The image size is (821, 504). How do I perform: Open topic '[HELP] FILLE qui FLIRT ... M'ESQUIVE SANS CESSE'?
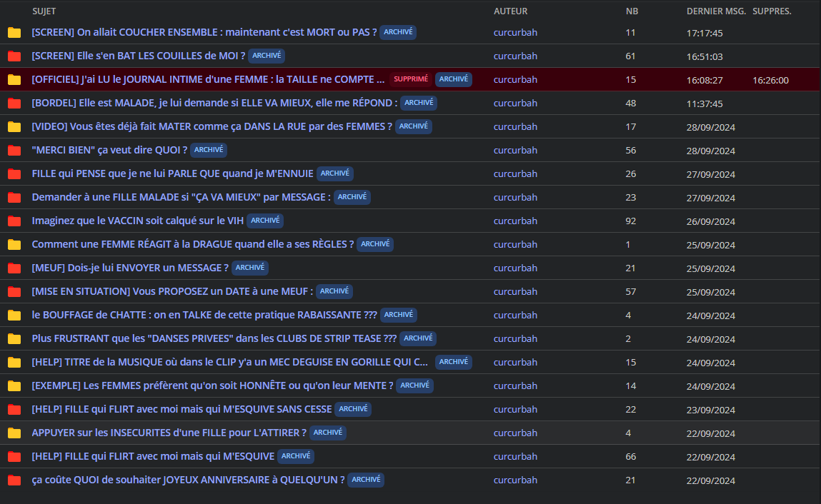pyautogui.click(x=181, y=409)
